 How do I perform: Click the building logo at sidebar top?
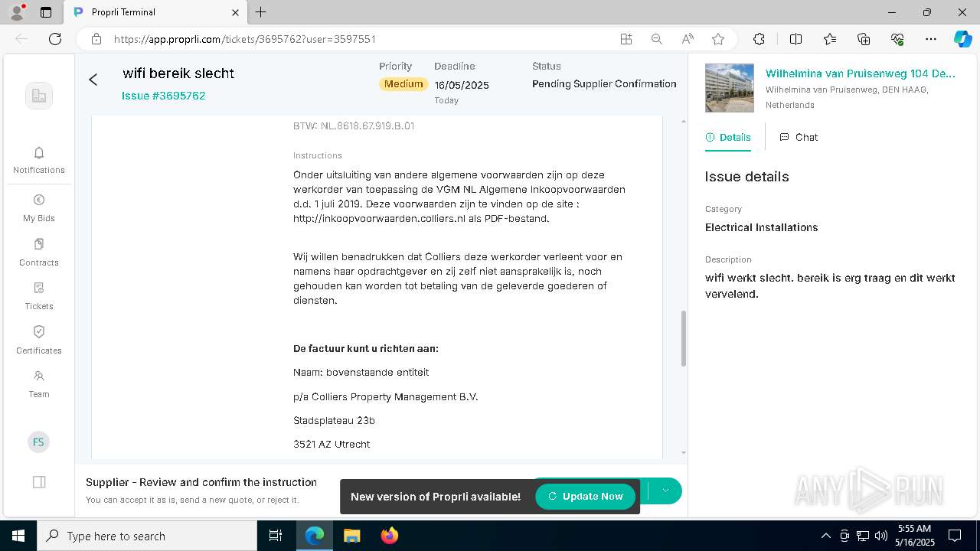pyautogui.click(x=39, y=96)
